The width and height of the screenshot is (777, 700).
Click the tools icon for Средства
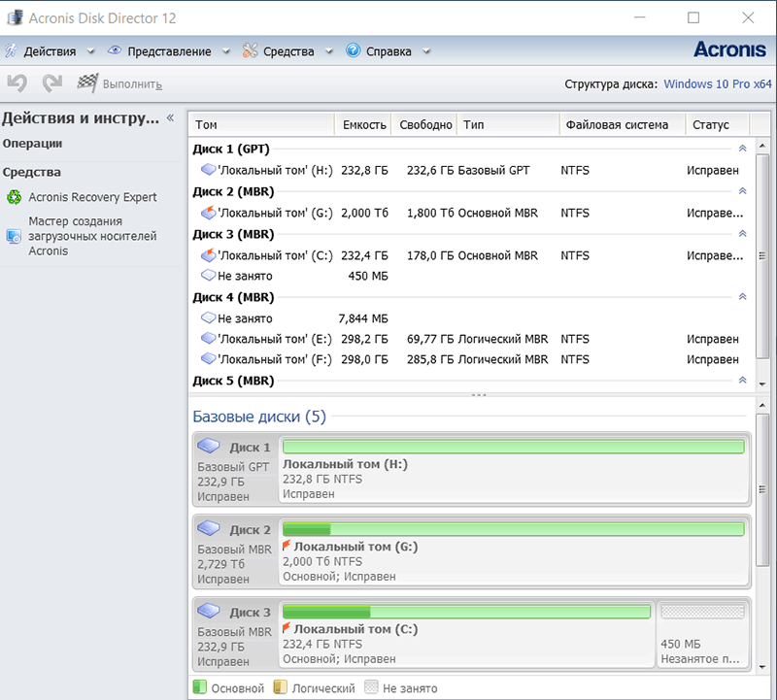click(251, 50)
